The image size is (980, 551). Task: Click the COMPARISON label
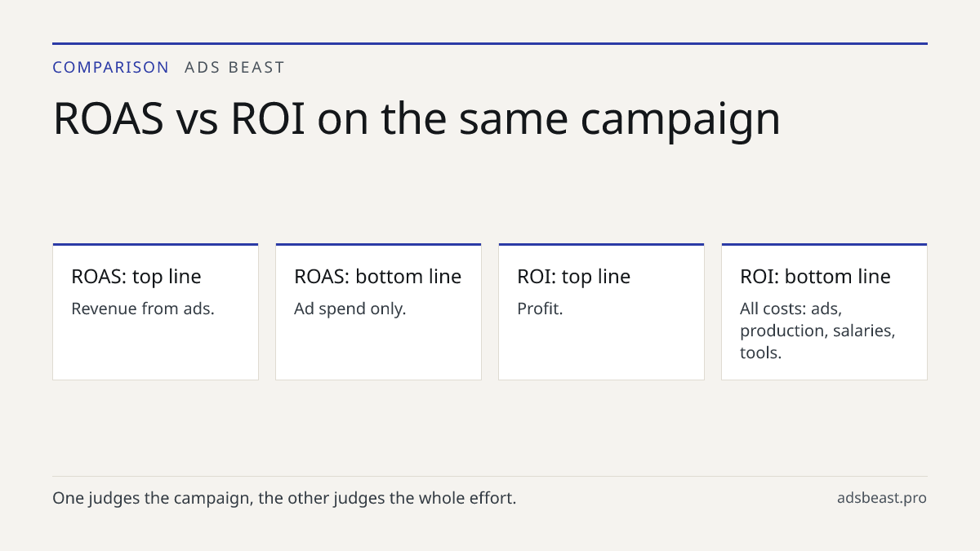coord(111,68)
